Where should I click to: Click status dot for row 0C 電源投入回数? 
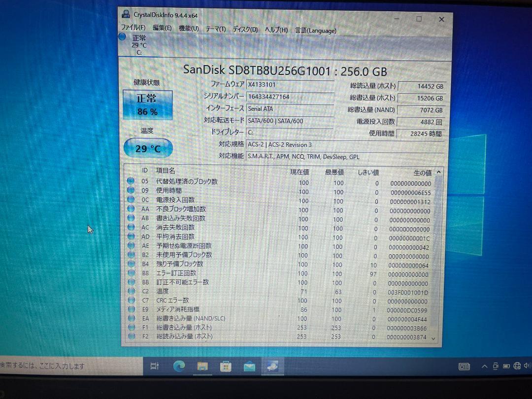(x=131, y=199)
